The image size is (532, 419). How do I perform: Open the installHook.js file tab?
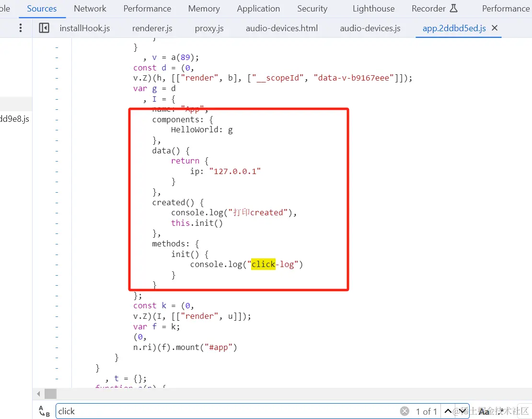click(85, 28)
